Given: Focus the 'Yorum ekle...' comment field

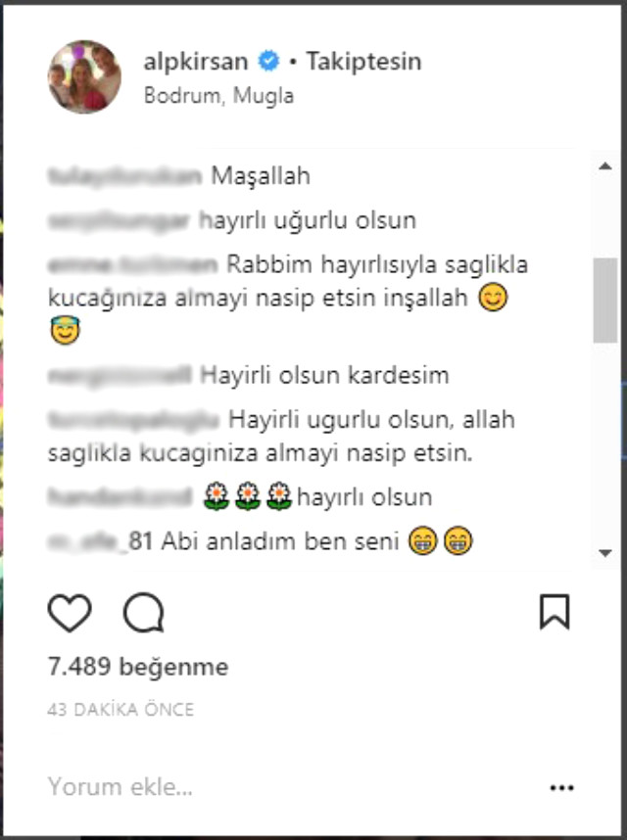Looking at the screenshot, I should pyautogui.click(x=289, y=787).
